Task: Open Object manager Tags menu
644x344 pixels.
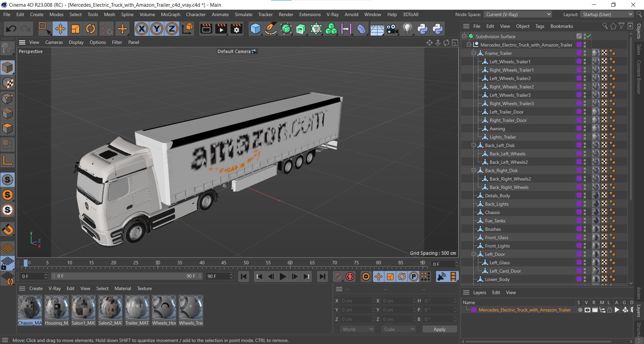Action: point(540,26)
